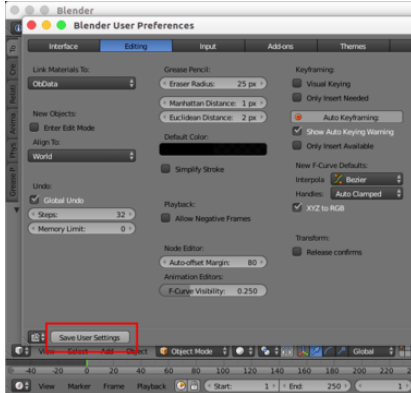Open the Align To World dropdown
The width and height of the screenshot is (411, 393).
tap(82, 156)
